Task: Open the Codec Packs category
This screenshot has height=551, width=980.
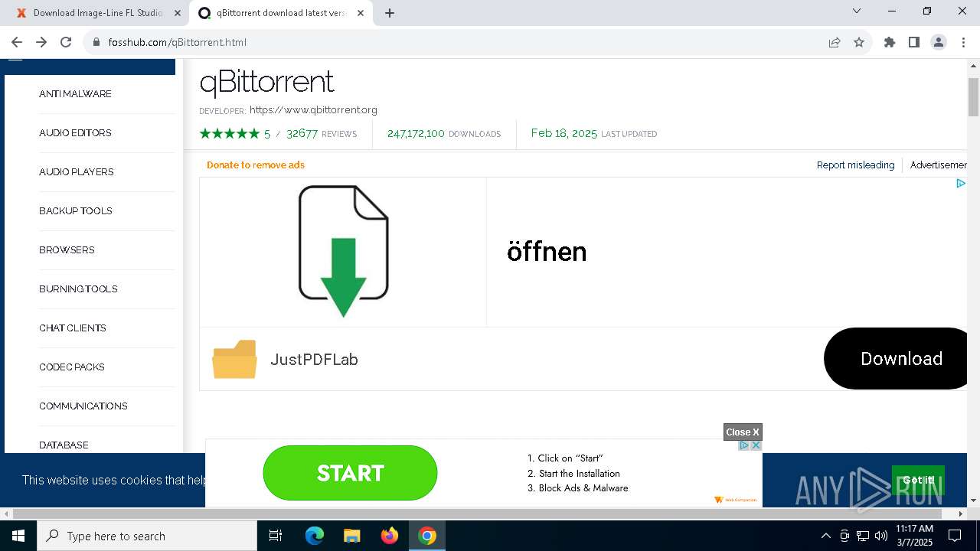Action: point(72,367)
